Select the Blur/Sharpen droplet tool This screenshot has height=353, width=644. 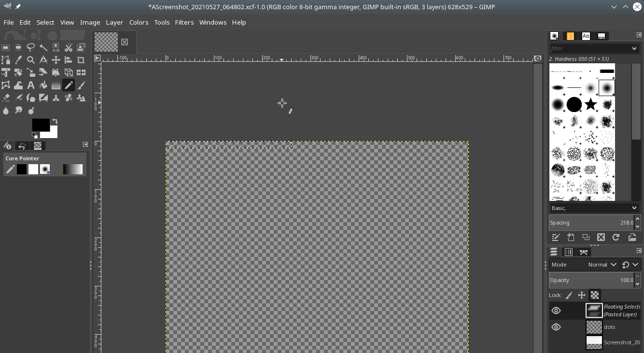coord(6,110)
